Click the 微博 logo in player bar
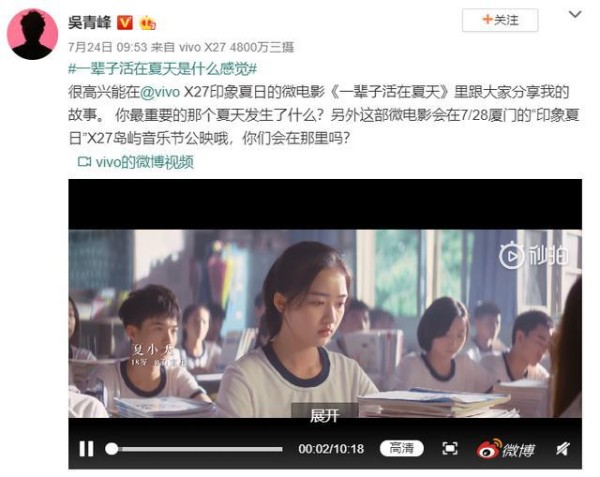The height and width of the screenshot is (477, 600). pos(505,449)
